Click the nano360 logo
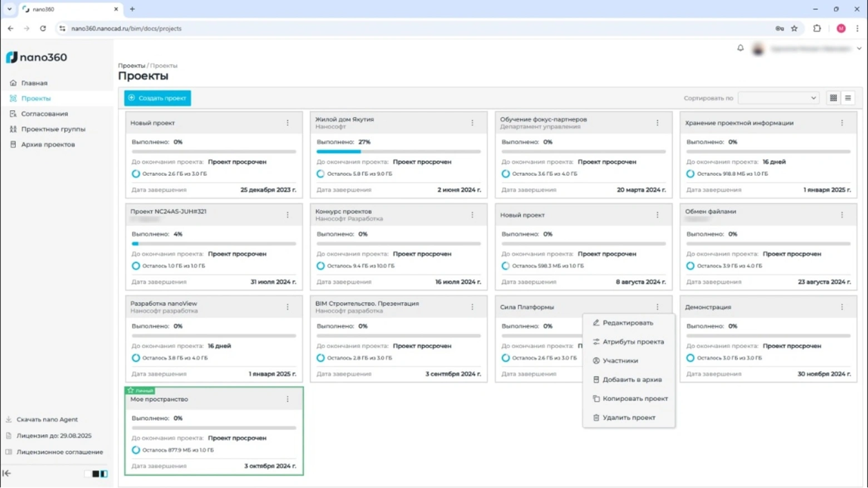Viewport: 868px width, 488px height. pyautogui.click(x=37, y=57)
